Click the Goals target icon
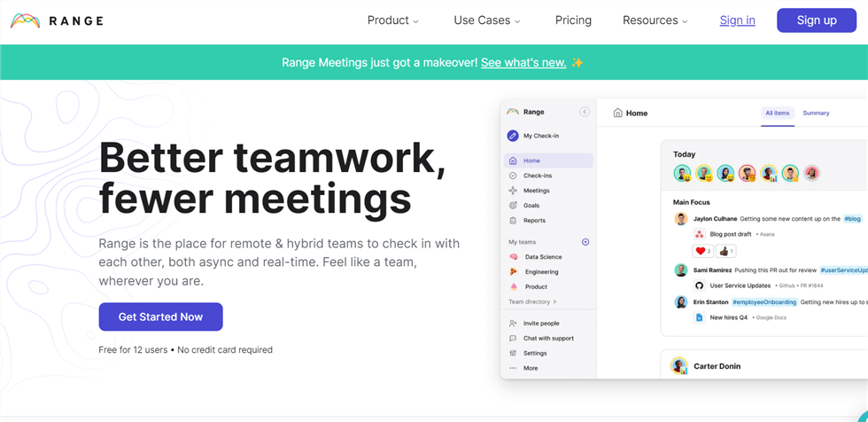The height and width of the screenshot is (422, 868). click(x=513, y=206)
